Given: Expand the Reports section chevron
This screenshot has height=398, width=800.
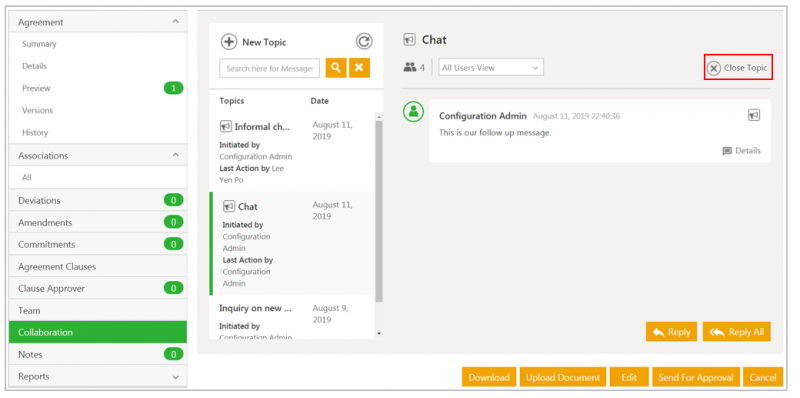Looking at the screenshot, I should click(176, 377).
